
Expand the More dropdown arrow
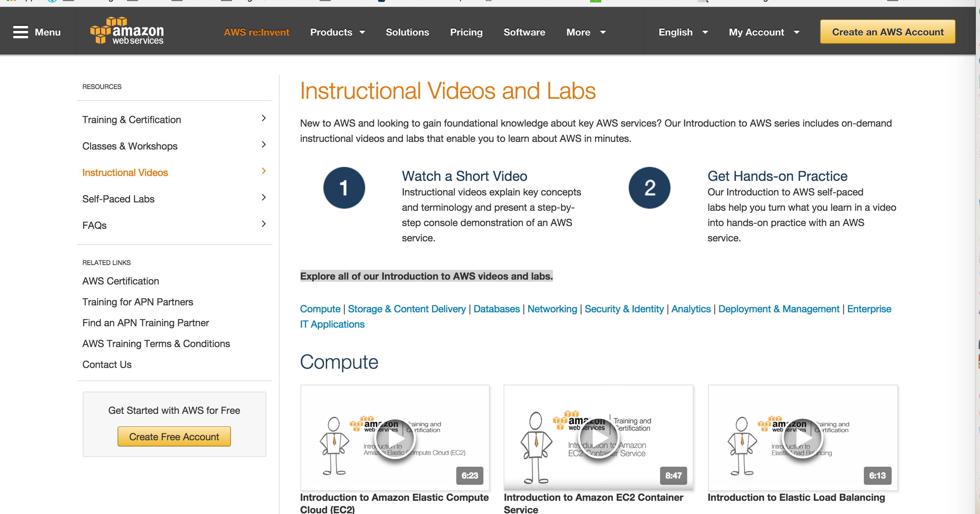pyautogui.click(x=603, y=32)
